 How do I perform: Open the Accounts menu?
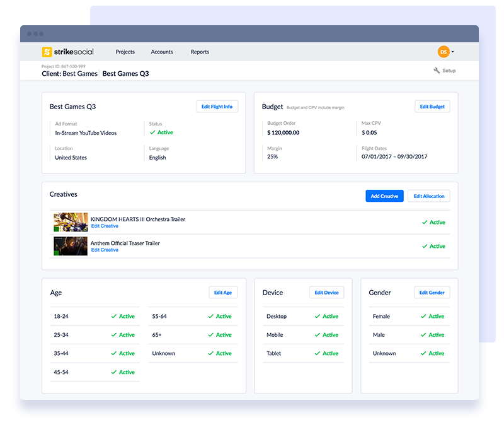coord(162,52)
